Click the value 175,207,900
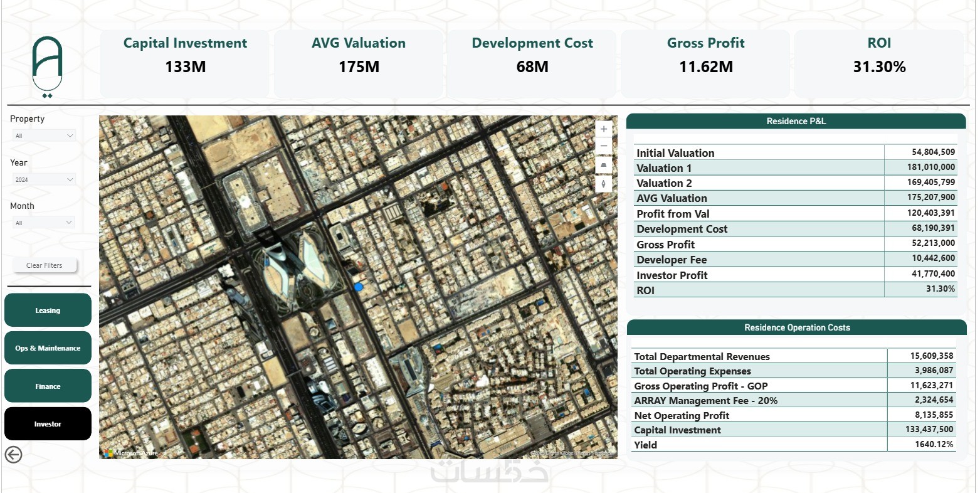The height and width of the screenshot is (493, 980). 931,198
